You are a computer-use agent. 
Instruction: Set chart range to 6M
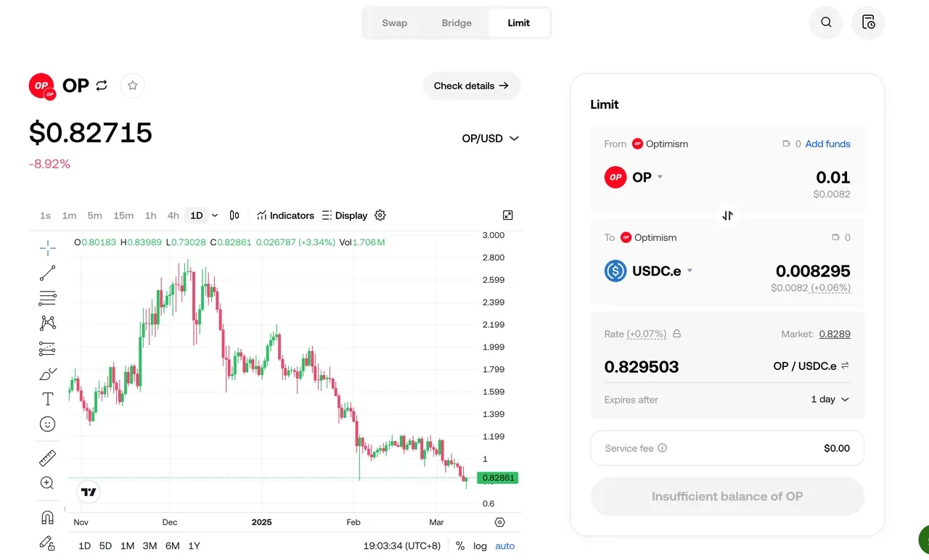coord(172,546)
